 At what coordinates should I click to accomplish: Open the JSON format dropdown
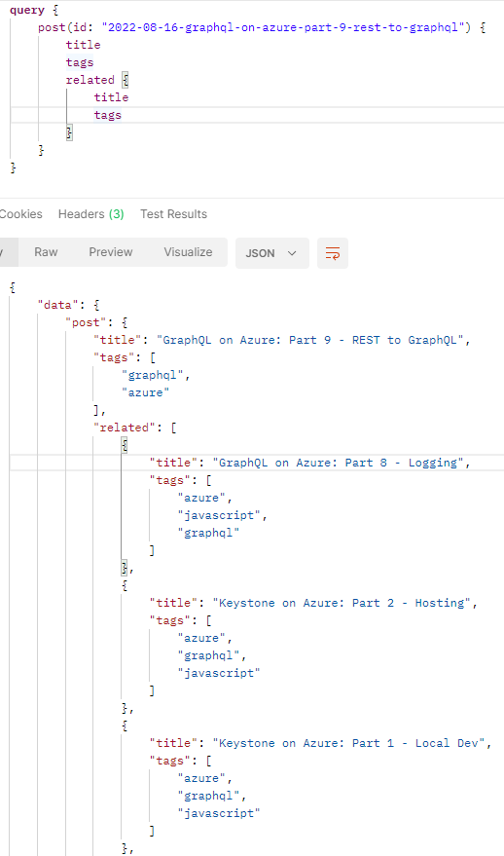271,253
